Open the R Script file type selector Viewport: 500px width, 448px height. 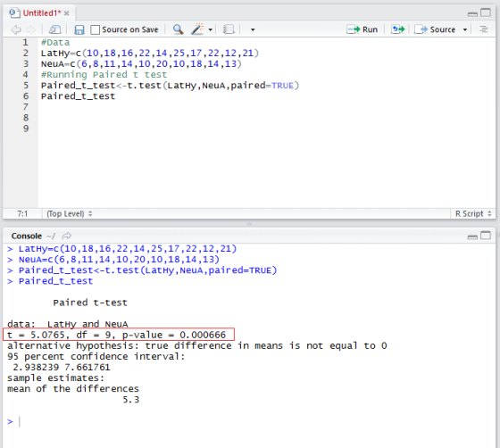coord(473,214)
